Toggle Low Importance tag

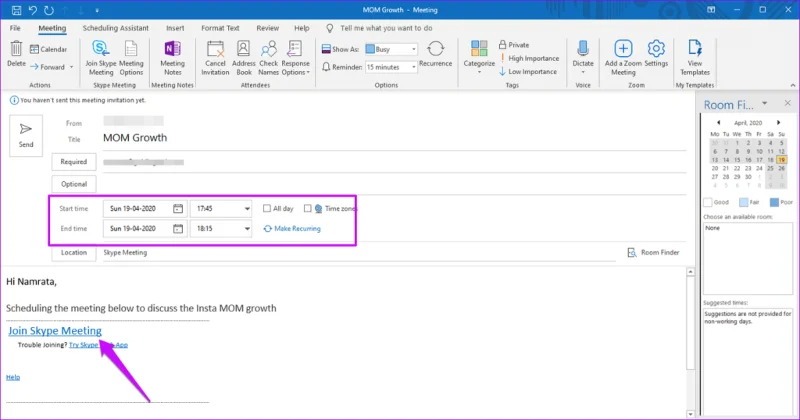(528, 71)
